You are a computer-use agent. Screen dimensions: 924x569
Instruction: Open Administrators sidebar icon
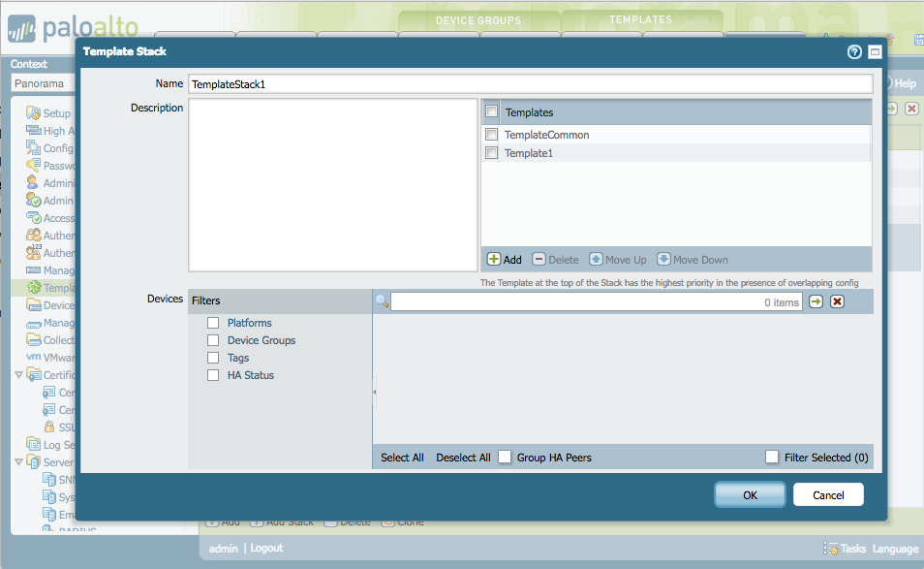[32, 182]
